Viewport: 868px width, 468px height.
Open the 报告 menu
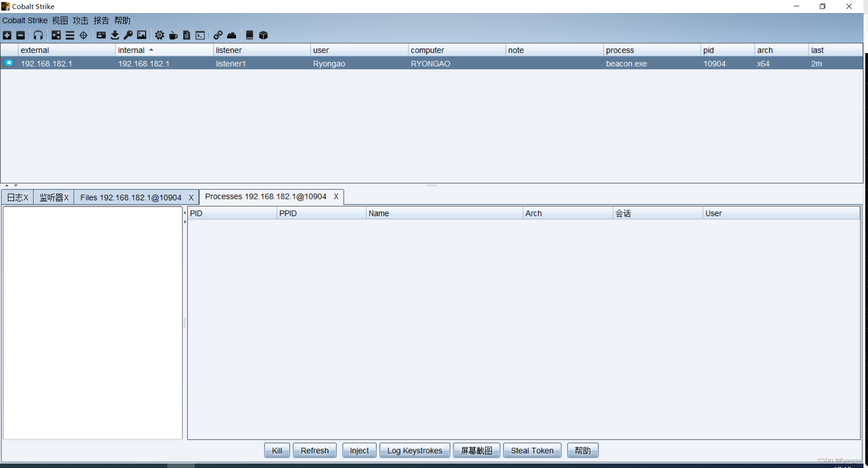point(101,21)
